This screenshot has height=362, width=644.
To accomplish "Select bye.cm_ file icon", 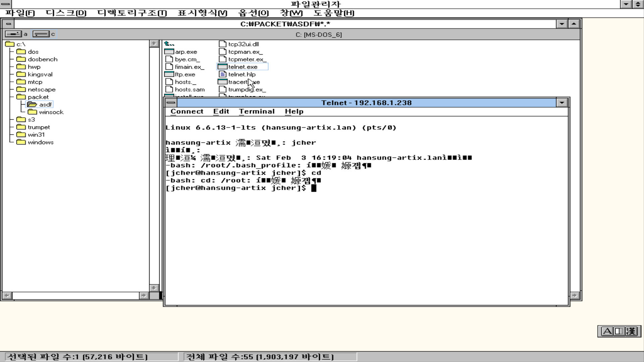I will tap(169, 59).
